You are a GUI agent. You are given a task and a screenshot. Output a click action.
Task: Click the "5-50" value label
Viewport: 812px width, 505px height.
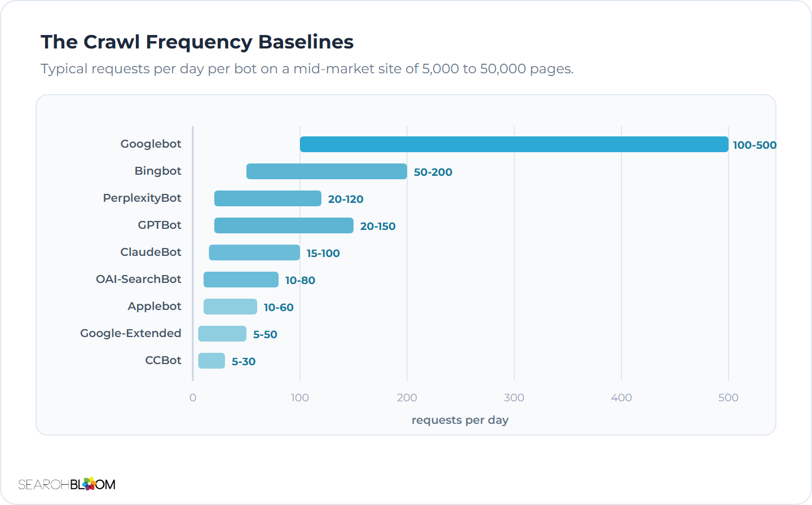[265, 334]
